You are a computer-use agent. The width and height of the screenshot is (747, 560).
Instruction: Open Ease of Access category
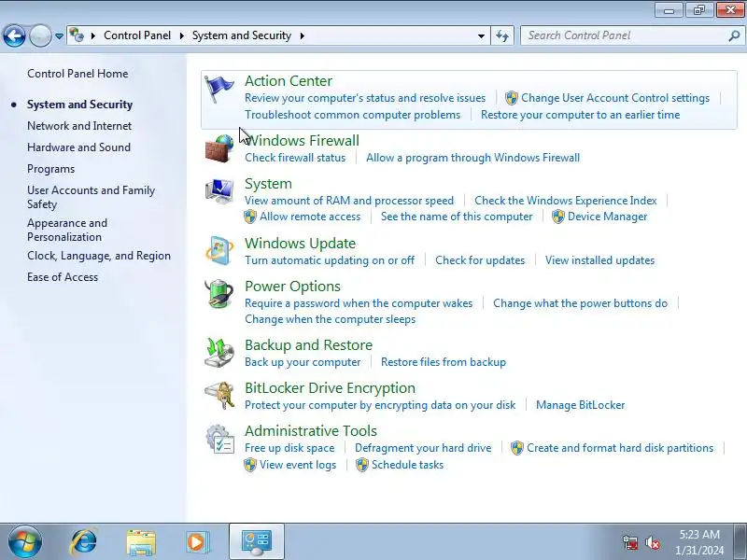coord(63,277)
